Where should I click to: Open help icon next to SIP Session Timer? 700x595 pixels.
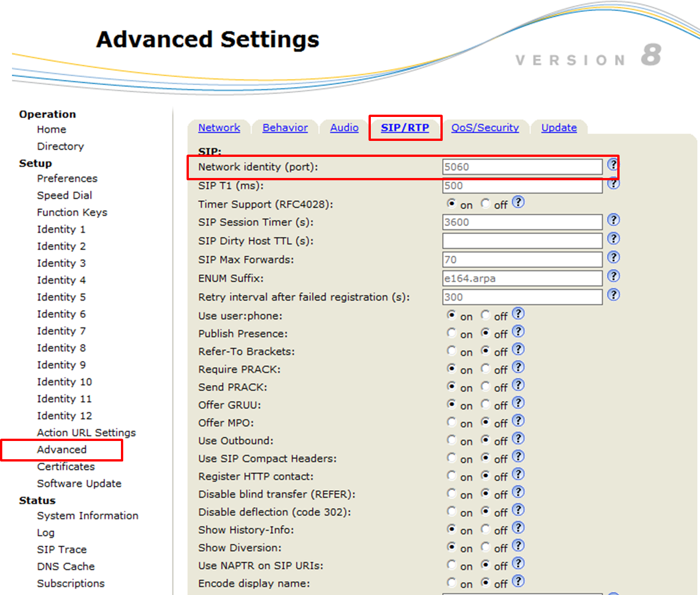pyautogui.click(x=613, y=220)
